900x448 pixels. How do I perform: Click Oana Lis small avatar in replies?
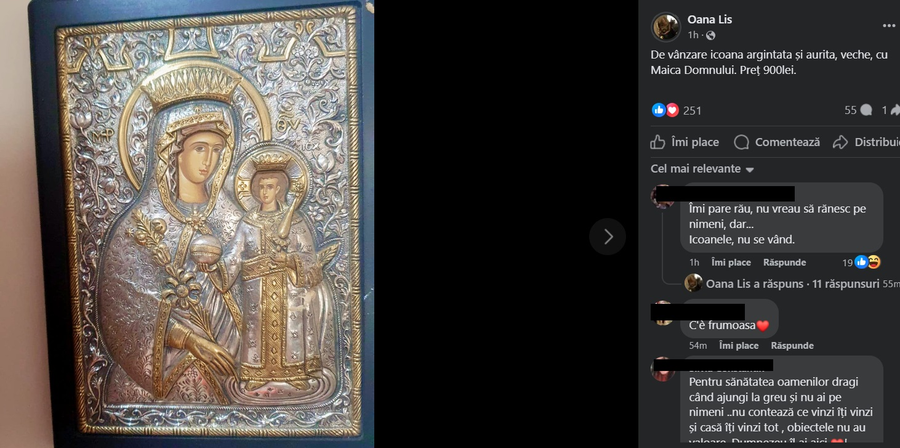tap(693, 283)
